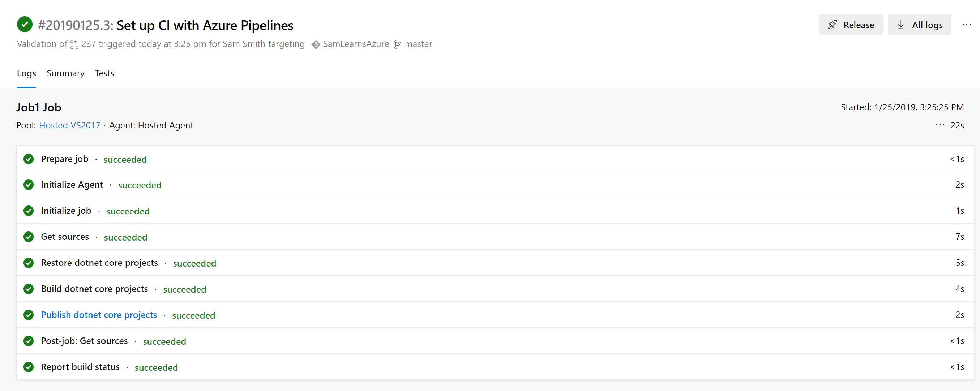Open the more actions ellipsis in the header
980x391 pixels.
coord(966,25)
